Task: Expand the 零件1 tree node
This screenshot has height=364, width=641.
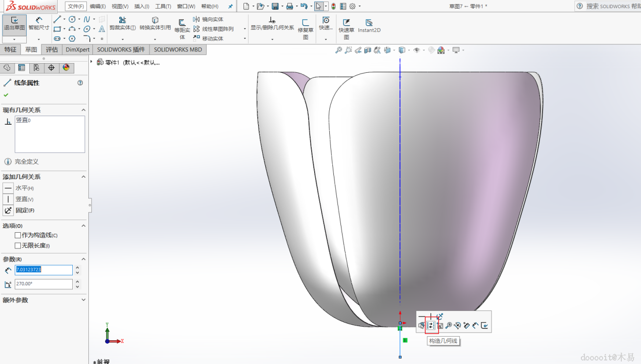Action: (x=91, y=62)
